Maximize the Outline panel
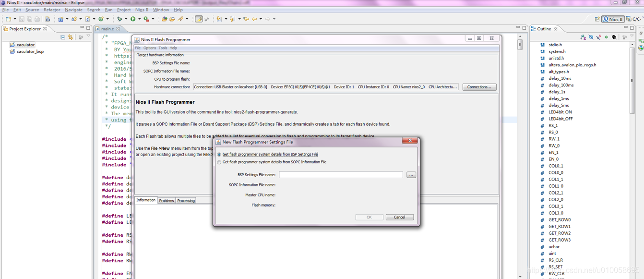The height and width of the screenshot is (279, 644). tap(632, 28)
